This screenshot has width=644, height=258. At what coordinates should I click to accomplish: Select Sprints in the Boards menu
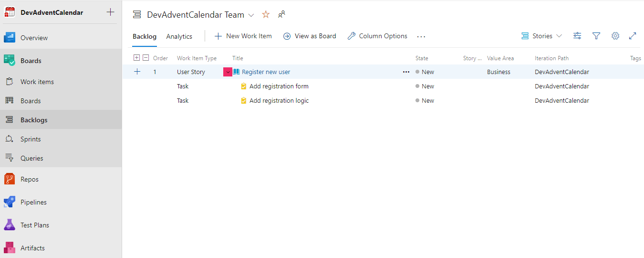[x=31, y=139]
